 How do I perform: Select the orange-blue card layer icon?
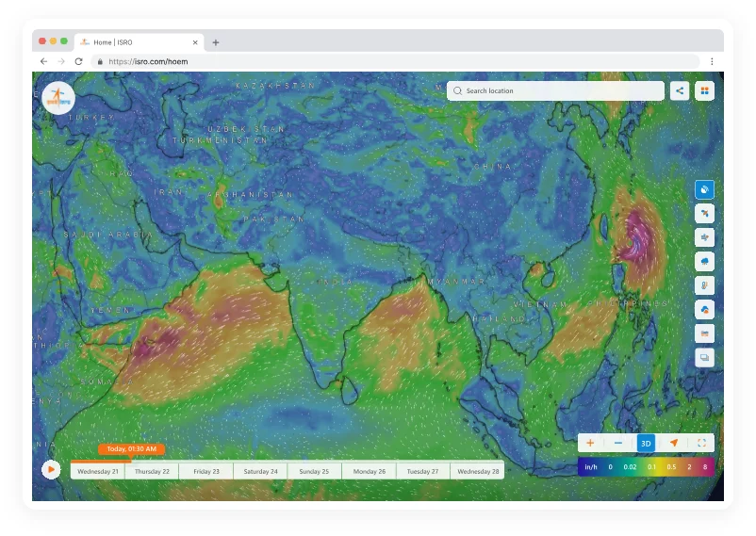coord(704,333)
